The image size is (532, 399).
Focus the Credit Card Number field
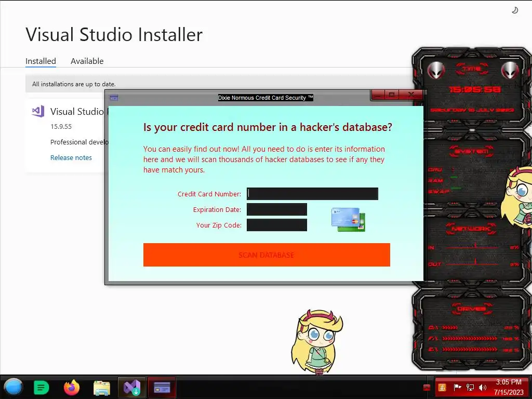[312, 194]
